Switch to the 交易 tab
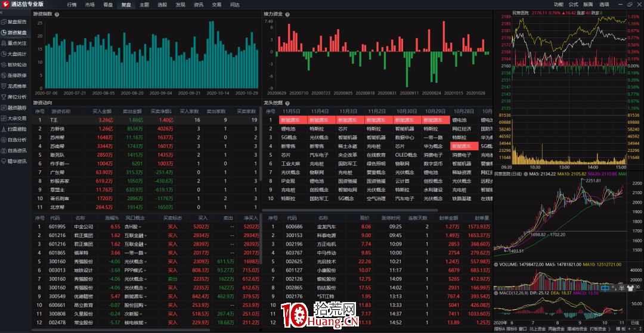The image size is (644, 333). pyautogui.click(x=216, y=5)
